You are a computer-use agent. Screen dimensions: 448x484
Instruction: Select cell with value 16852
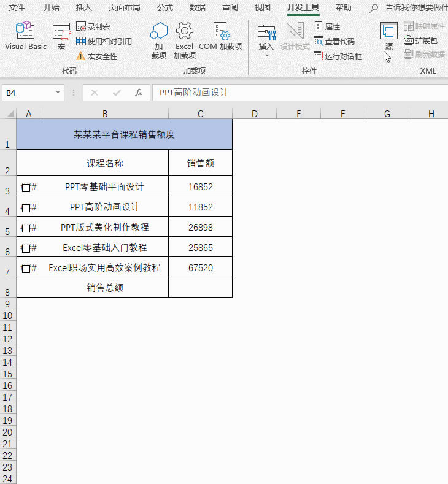coord(201,186)
